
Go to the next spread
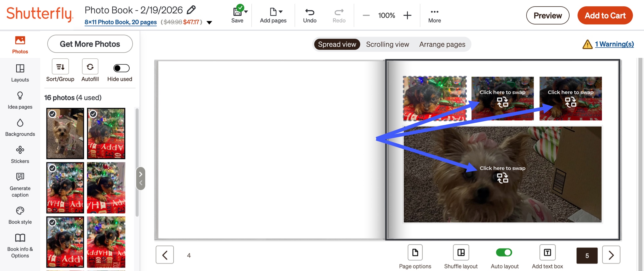(x=611, y=255)
